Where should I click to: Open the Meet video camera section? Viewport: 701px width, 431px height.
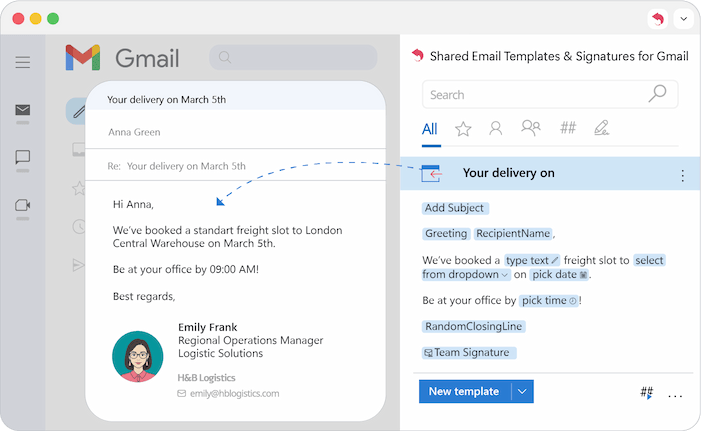coord(23,205)
